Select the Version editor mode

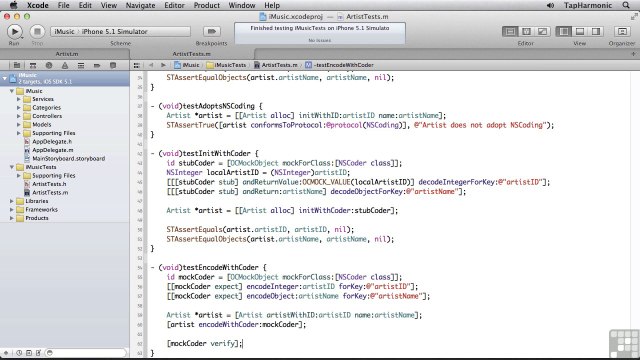coord(542,31)
